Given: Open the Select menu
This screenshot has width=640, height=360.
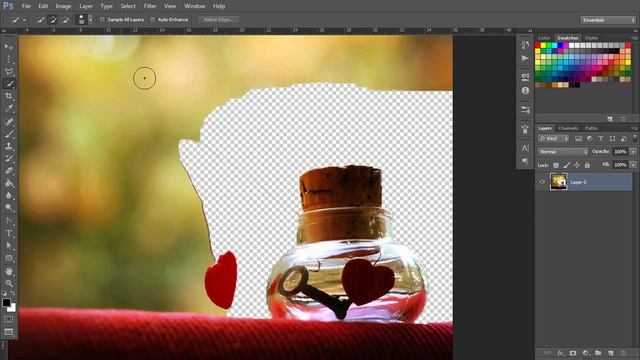Looking at the screenshot, I should 128,6.
